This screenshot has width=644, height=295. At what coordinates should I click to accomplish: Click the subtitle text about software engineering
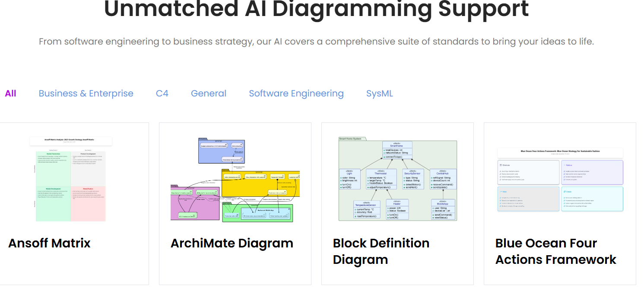[x=317, y=42]
